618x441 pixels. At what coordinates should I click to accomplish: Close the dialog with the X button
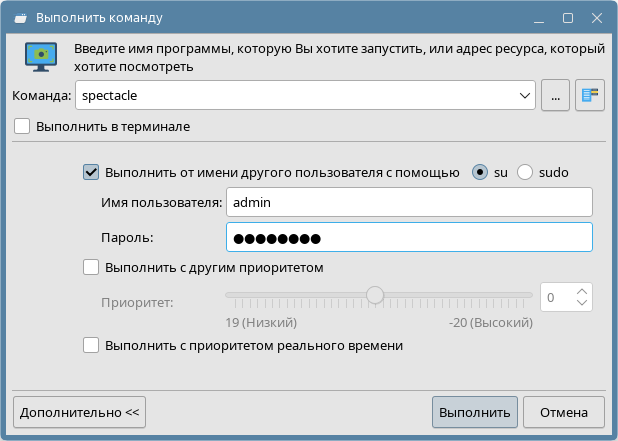595,18
